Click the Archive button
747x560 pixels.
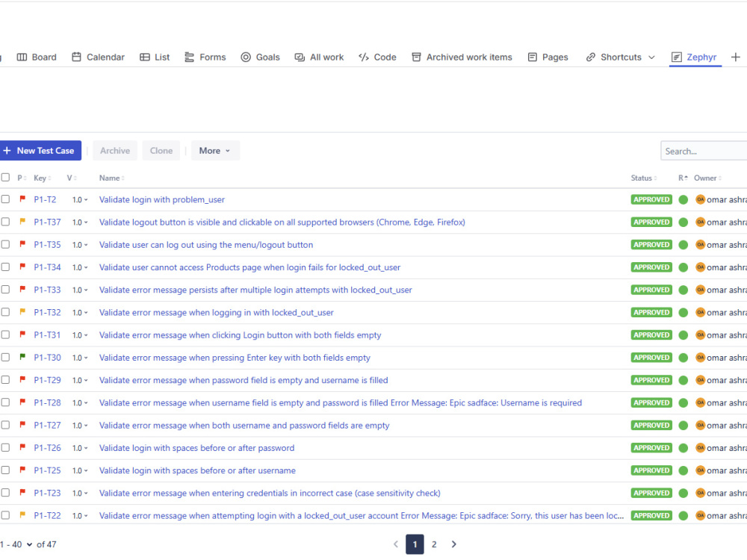115,151
